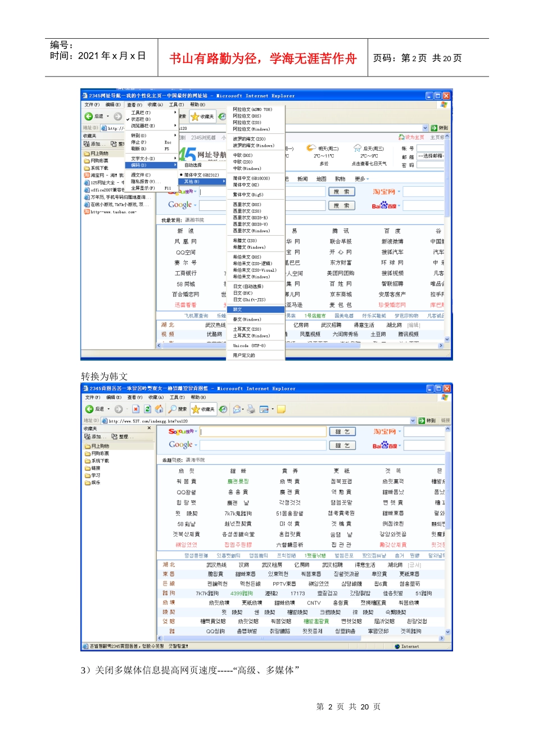Click Favorites star in lower IE toolbar
534x756 pixels.
[196, 409]
